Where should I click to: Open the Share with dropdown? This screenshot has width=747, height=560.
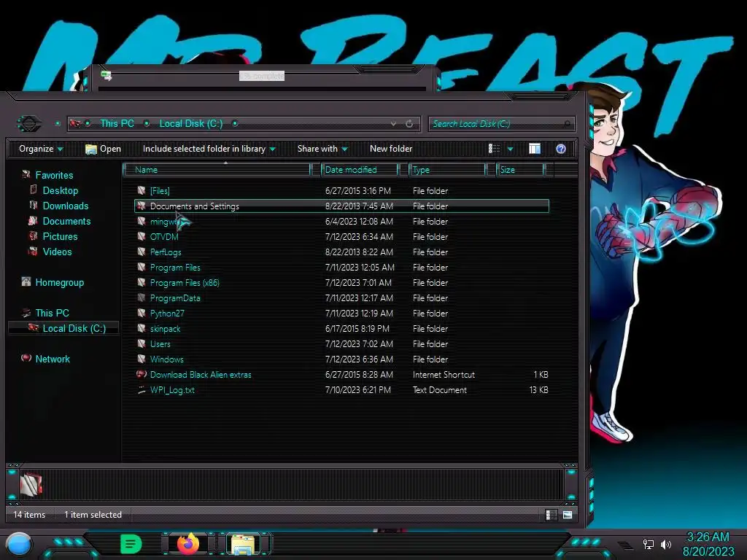322,149
